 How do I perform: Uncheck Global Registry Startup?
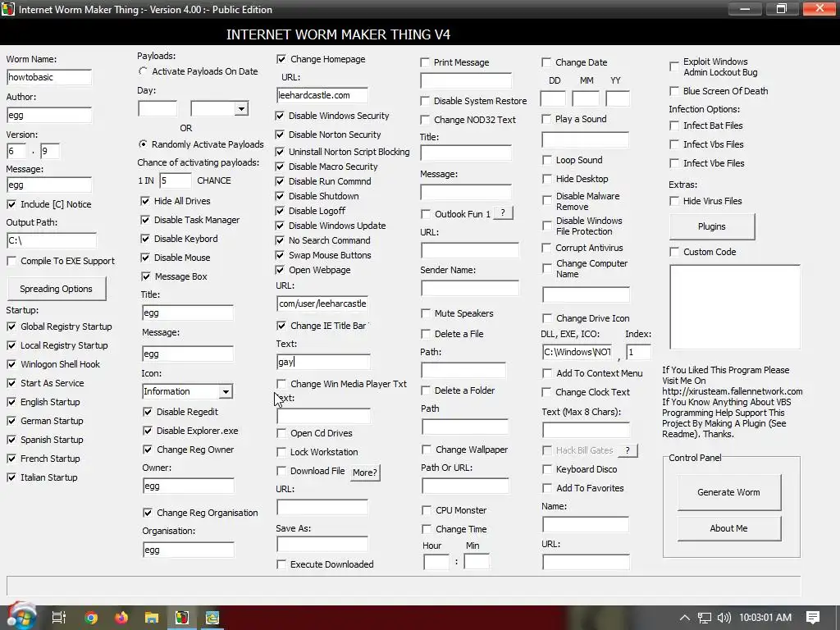tap(11, 326)
